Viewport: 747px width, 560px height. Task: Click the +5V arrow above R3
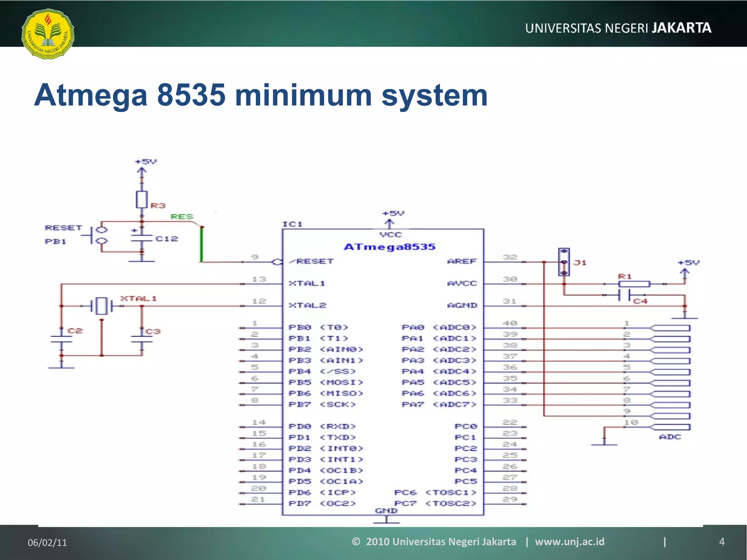point(142,171)
